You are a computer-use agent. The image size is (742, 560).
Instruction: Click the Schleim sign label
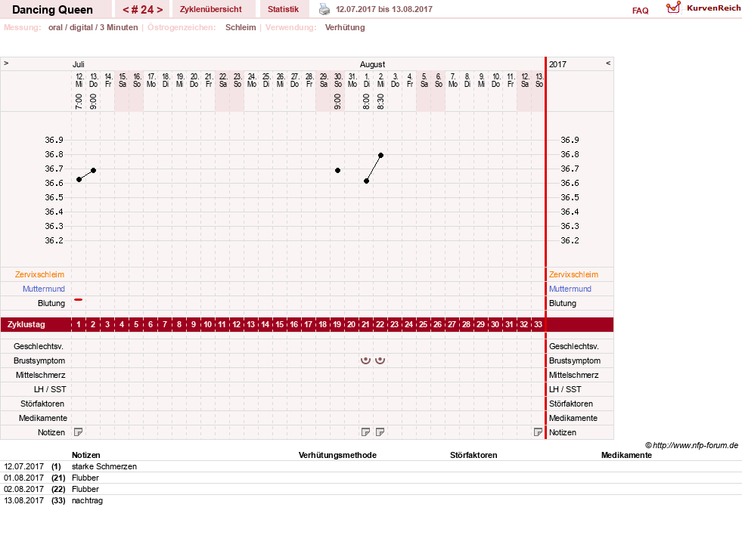[241, 27]
